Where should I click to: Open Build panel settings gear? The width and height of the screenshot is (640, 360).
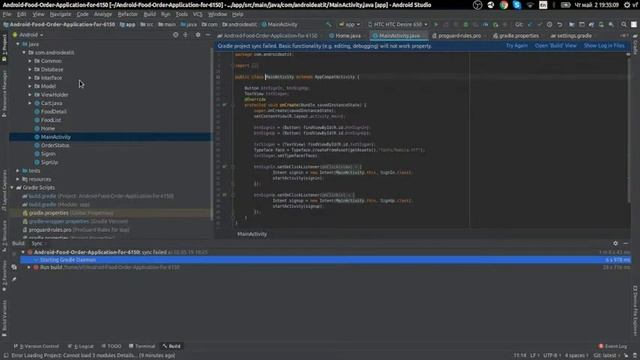[616, 243]
